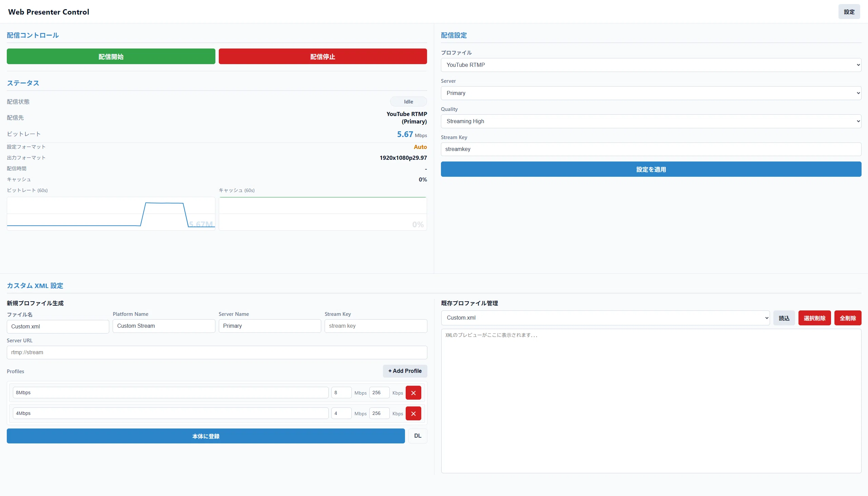This screenshot has height=496, width=868.
Task: Open the Quality dropdown showing Streaming High
Action: (651, 121)
